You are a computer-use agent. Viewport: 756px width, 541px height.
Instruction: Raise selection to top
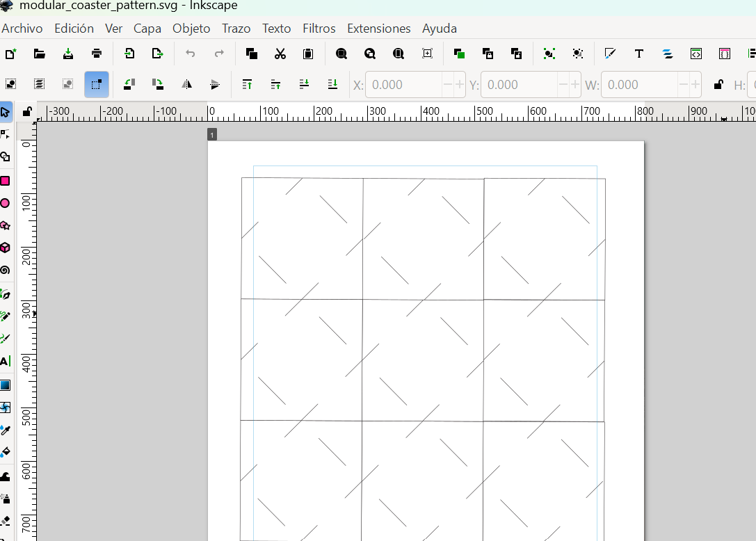247,84
